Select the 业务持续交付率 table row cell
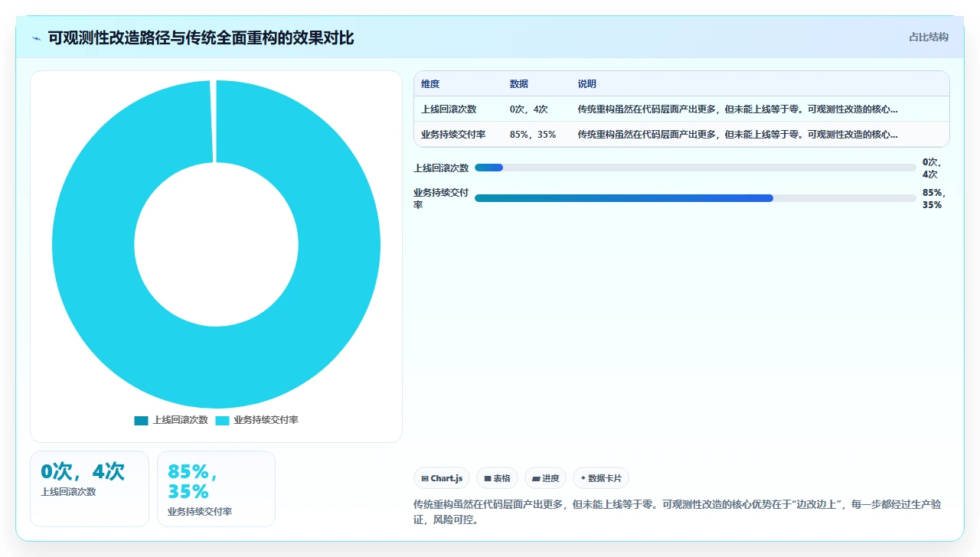The height and width of the screenshot is (557, 980). click(453, 135)
